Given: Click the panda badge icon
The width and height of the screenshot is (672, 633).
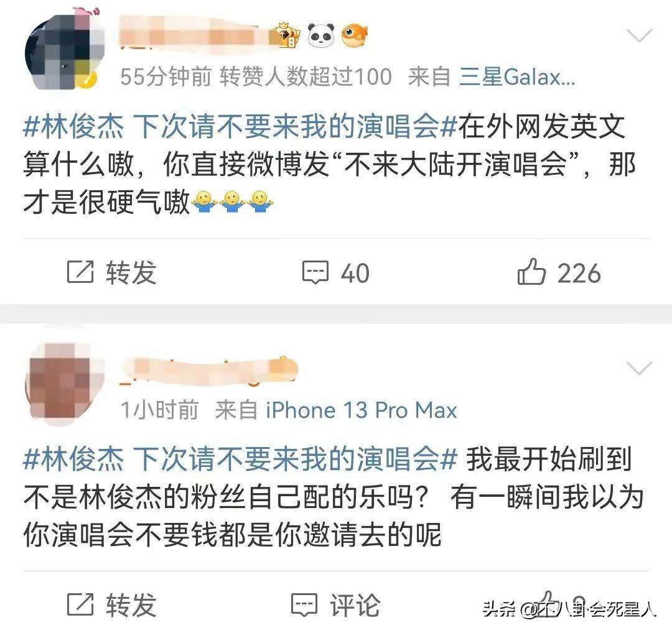Looking at the screenshot, I should click(x=322, y=35).
